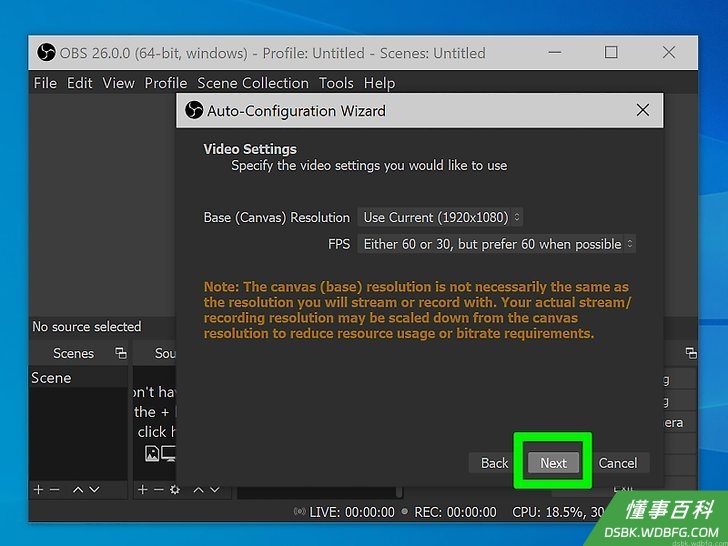Add a new source with plus icon

[143, 489]
